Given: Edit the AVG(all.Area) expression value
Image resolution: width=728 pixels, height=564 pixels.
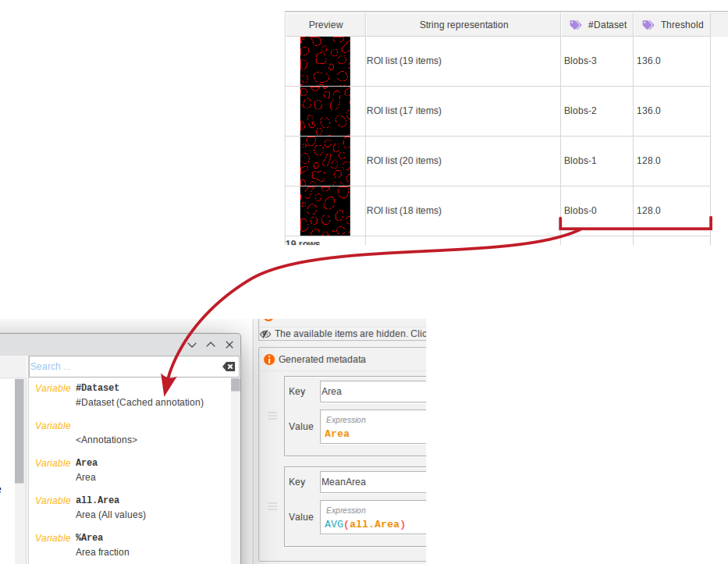Looking at the screenshot, I should [x=375, y=524].
